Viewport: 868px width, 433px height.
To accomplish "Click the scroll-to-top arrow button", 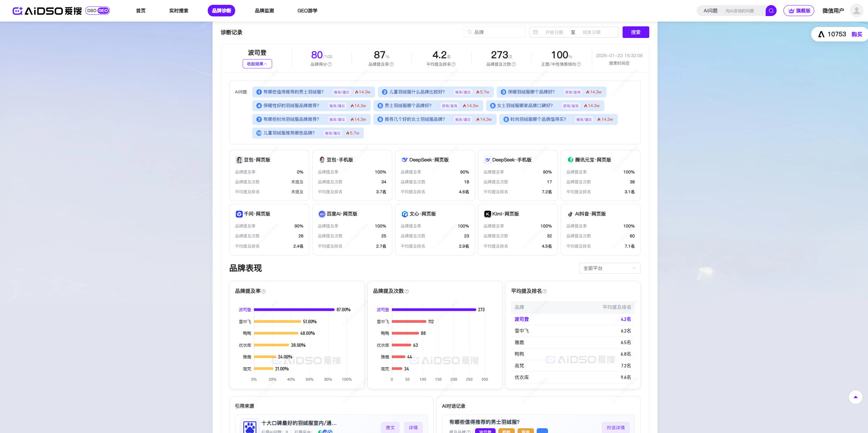I will (x=855, y=397).
